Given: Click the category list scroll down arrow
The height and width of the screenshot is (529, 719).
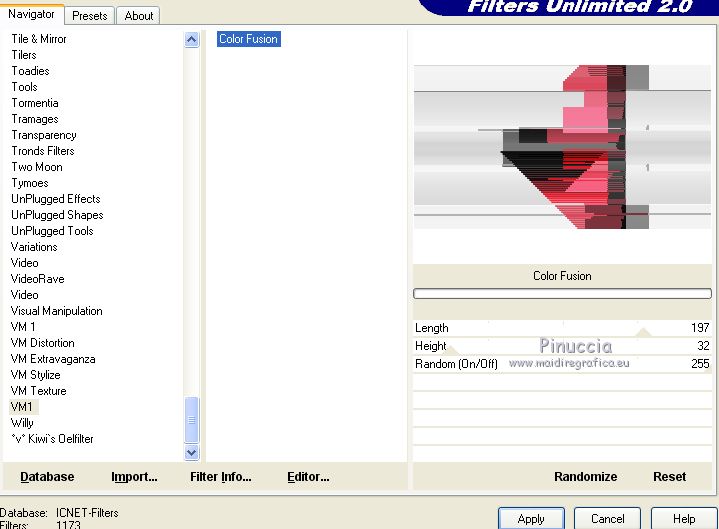Looking at the screenshot, I should (192, 452).
